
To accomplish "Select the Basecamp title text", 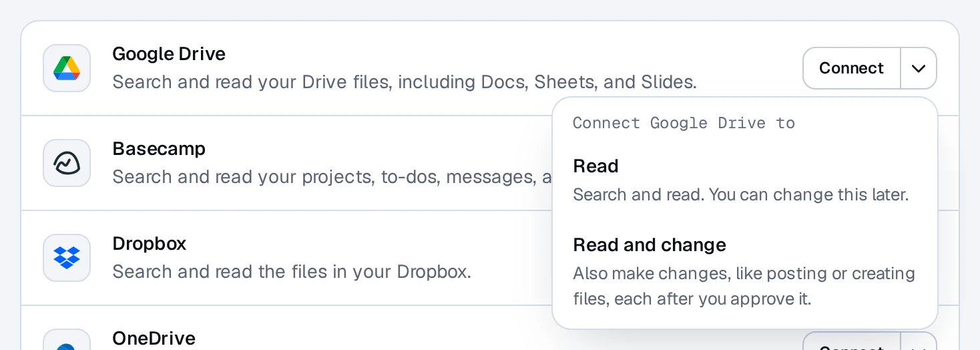I will pos(159,148).
